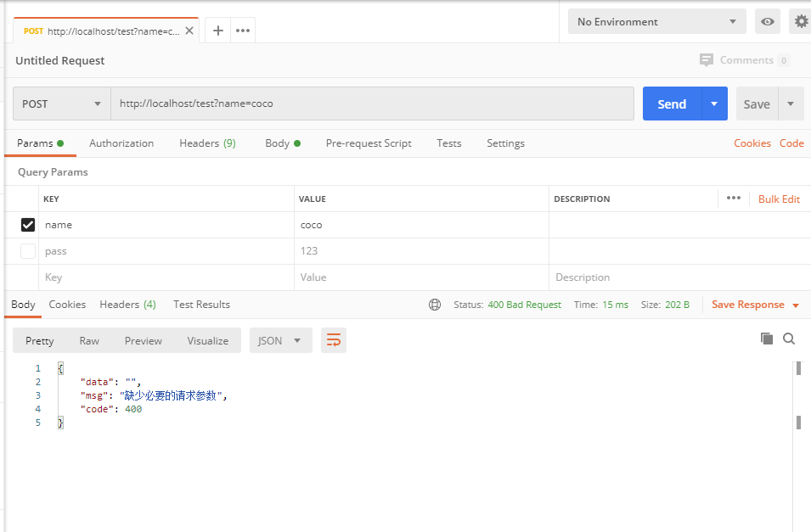This screenshot has height=532, width=811.
Task: Copy response body with copy icon
Action: [767, 339]
